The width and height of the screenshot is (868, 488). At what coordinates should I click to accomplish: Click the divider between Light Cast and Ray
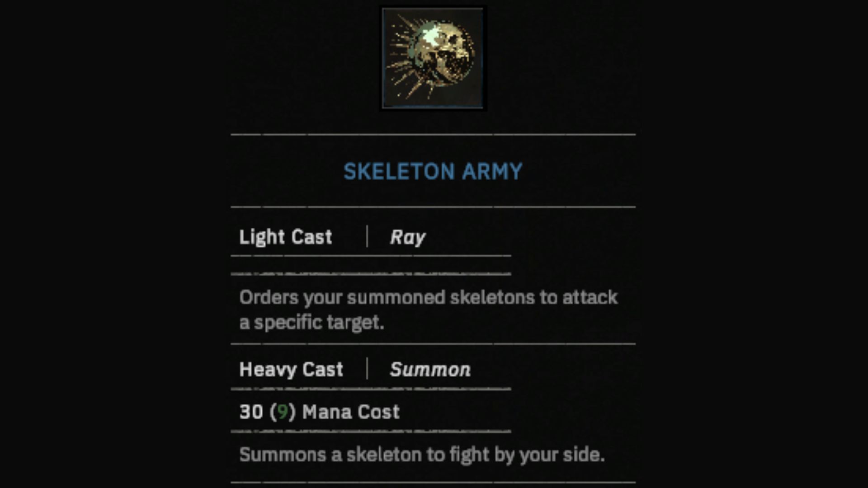click(367, 237)
